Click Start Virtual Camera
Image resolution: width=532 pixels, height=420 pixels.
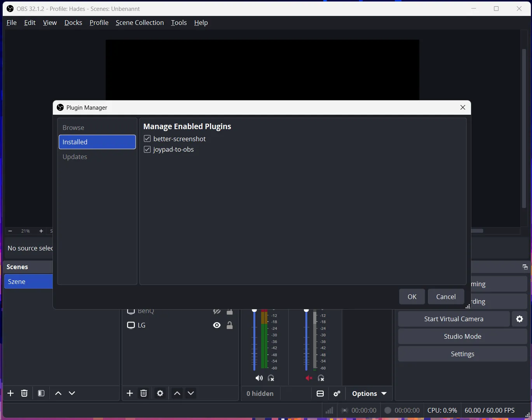(x=454, y=319)
